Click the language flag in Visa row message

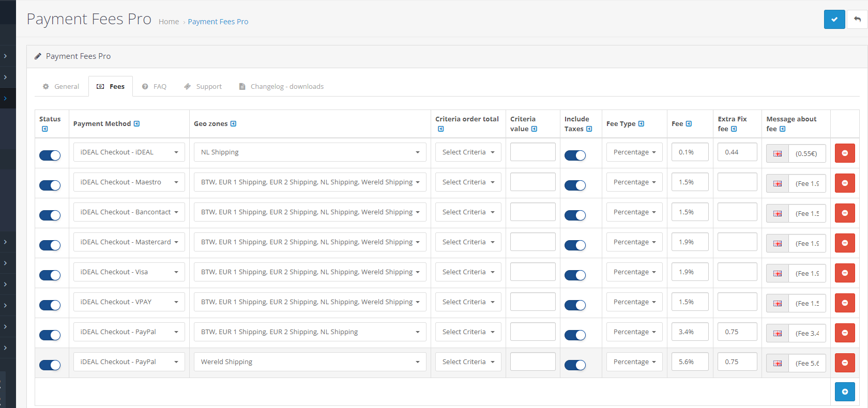pyautogui.click(x=777, y=273)
